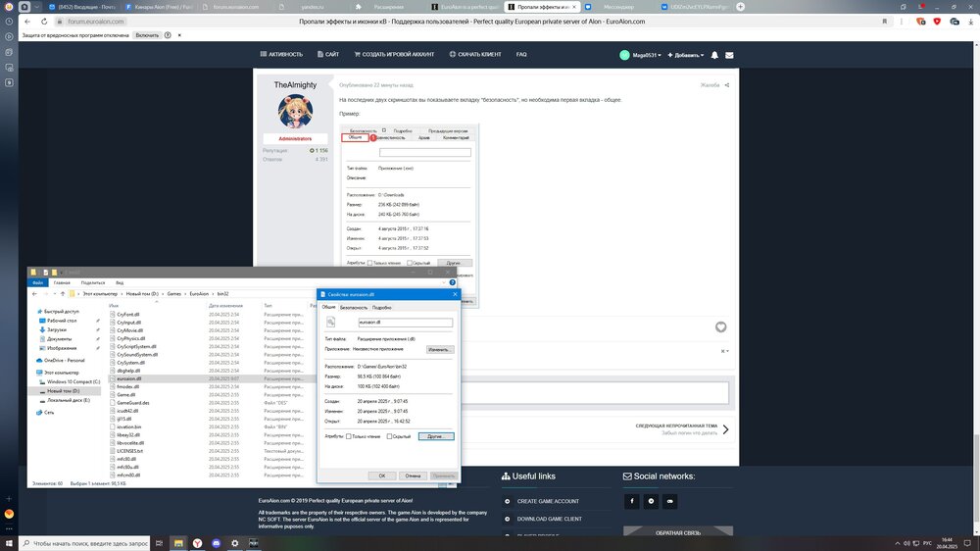Image resolution: width=980 pixels, height=551 pixels.
Task: Open the Facebook social network icon
Action: 632,501
